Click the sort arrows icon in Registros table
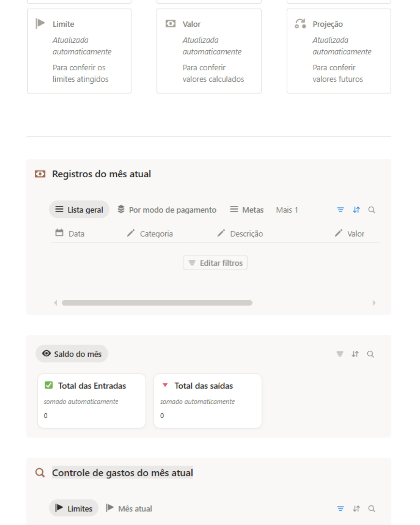The width and height of the screenshot is (420, 525). point(356,210)
